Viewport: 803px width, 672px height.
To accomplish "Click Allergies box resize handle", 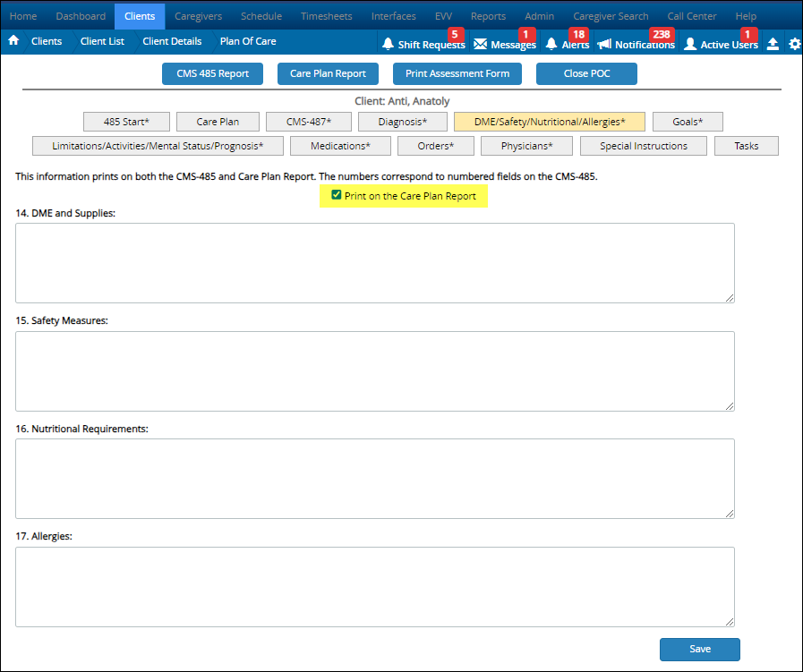I will [730, 622].
